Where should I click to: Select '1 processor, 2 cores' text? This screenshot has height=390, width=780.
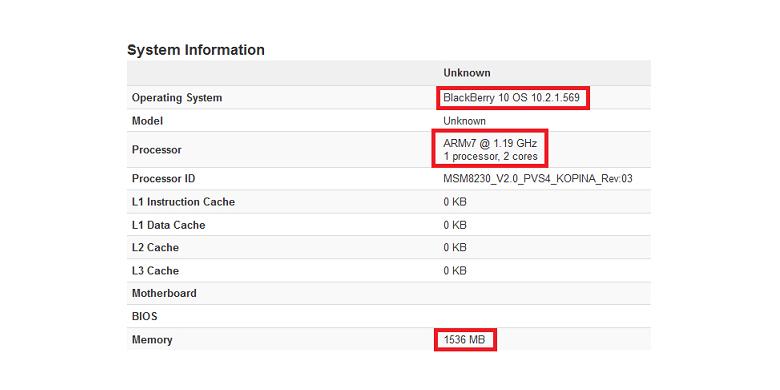490,156
